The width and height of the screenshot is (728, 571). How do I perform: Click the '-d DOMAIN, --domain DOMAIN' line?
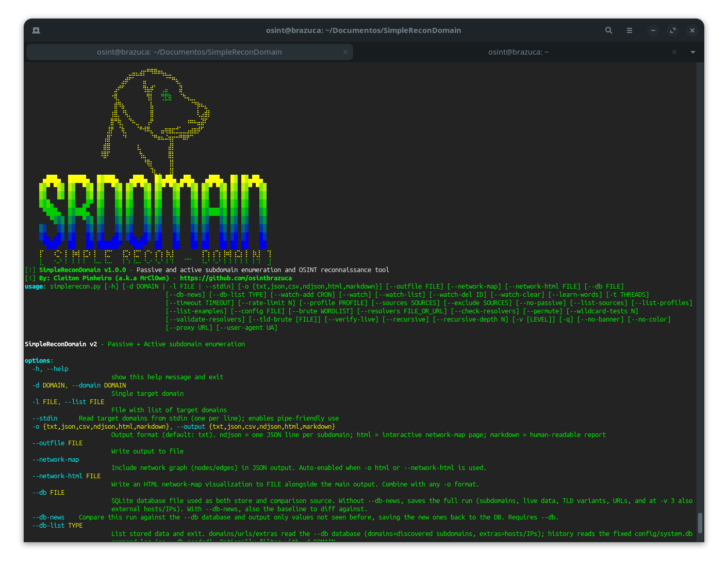[79, 385]
